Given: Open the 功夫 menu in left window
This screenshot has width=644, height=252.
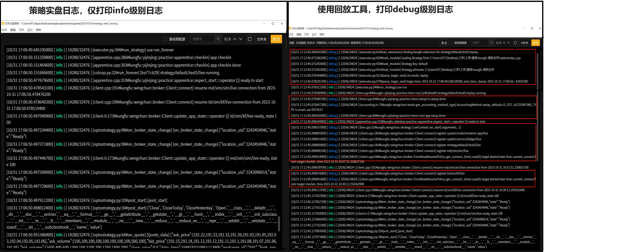Looking at the screenshot, I should coord(5,30).
